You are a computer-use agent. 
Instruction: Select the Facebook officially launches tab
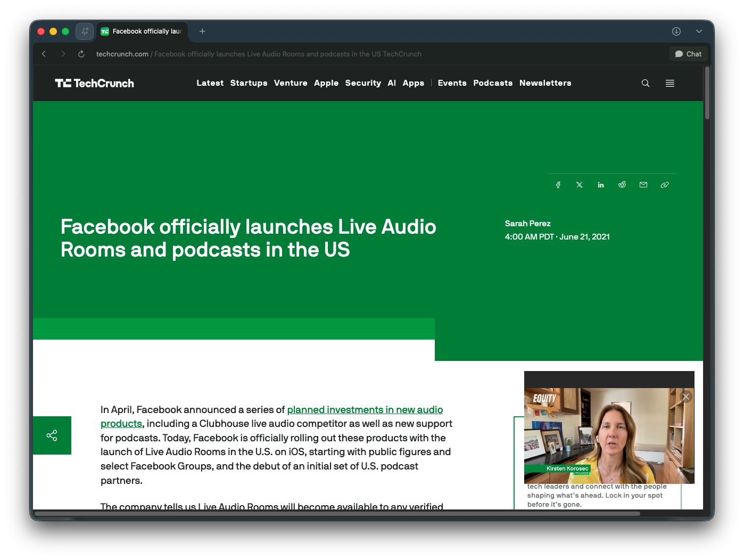142,31
